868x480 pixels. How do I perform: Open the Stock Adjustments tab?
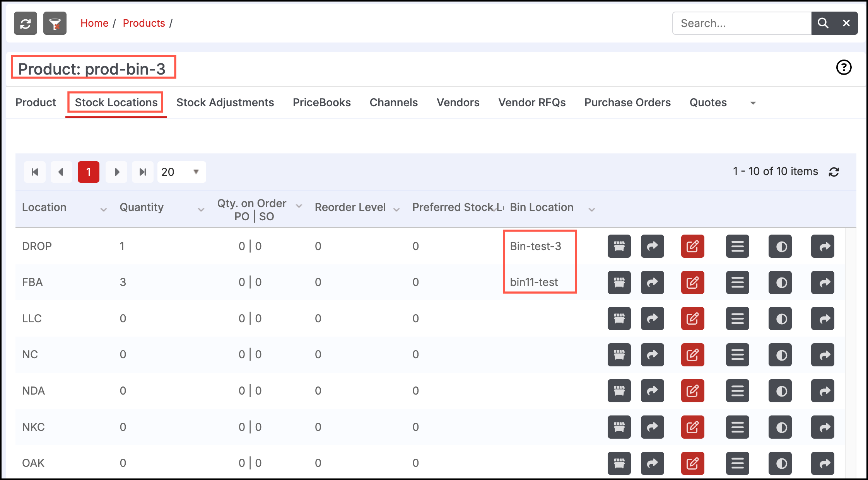tap(225, 102)
